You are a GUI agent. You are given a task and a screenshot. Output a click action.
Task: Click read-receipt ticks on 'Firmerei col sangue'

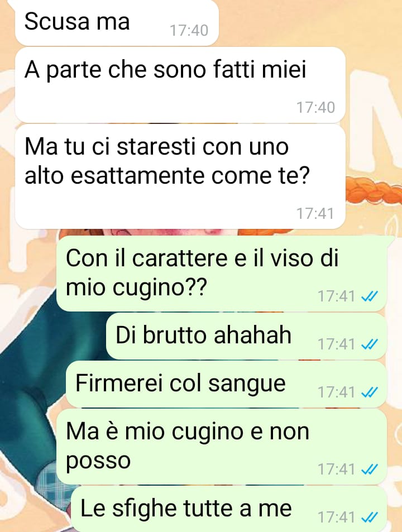tap(369, 392)
